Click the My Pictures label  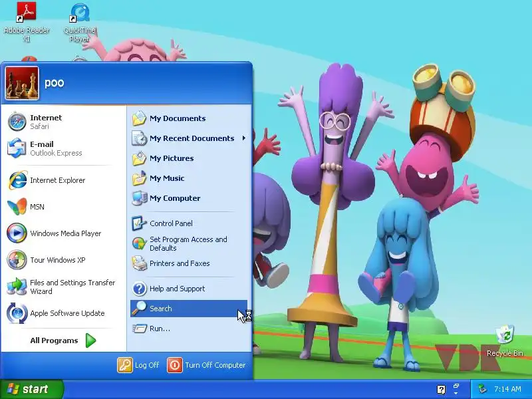(x=172, y=158)
